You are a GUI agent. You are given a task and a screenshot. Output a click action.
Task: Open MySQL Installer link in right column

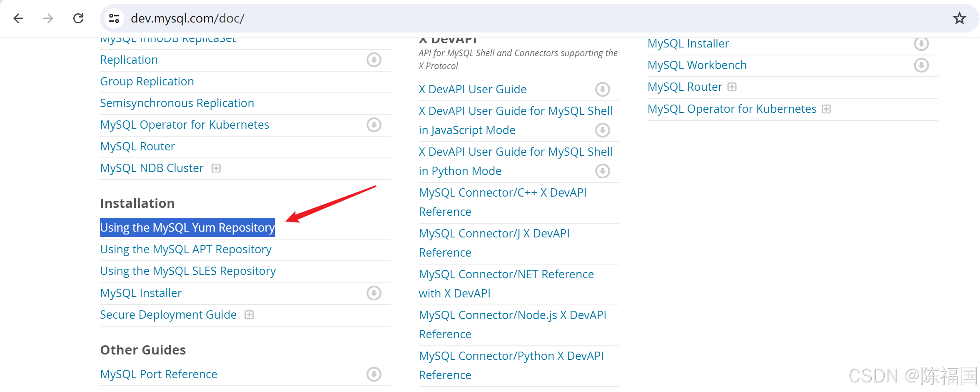[688, 43]
